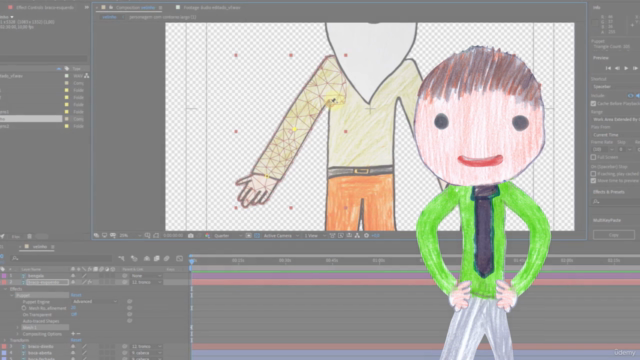
Task: Open the Range Work Area dropdown in Preview
Action: point(616,119)
